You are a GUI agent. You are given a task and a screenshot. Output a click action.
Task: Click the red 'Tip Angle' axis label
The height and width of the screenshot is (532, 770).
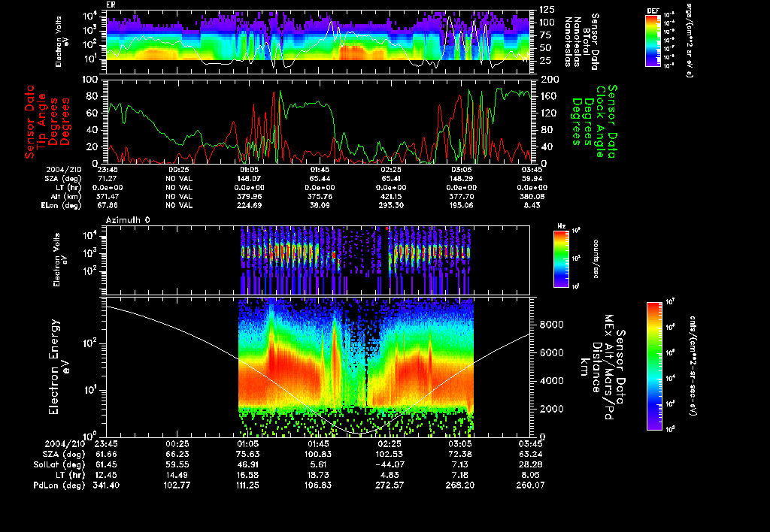41,121
